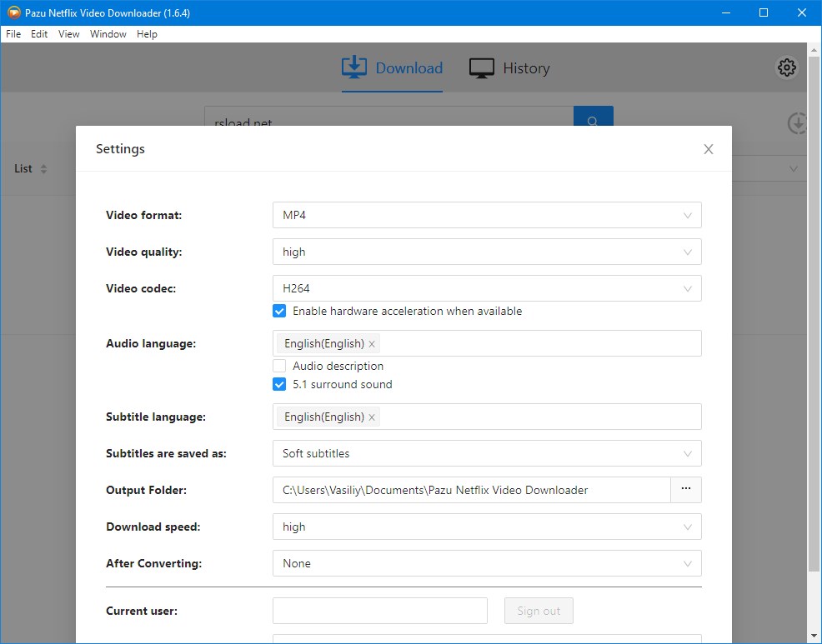Viewport: 822px width, 644px height.
Task: Click the Pazu app icon in title bar
Action: pyautogui.click(x=13, y=12)
